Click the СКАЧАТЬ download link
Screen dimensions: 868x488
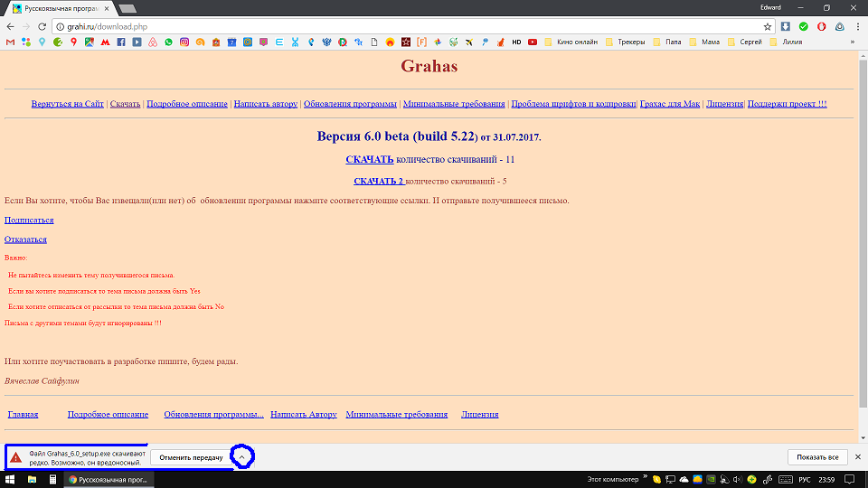tap(370, 159)
